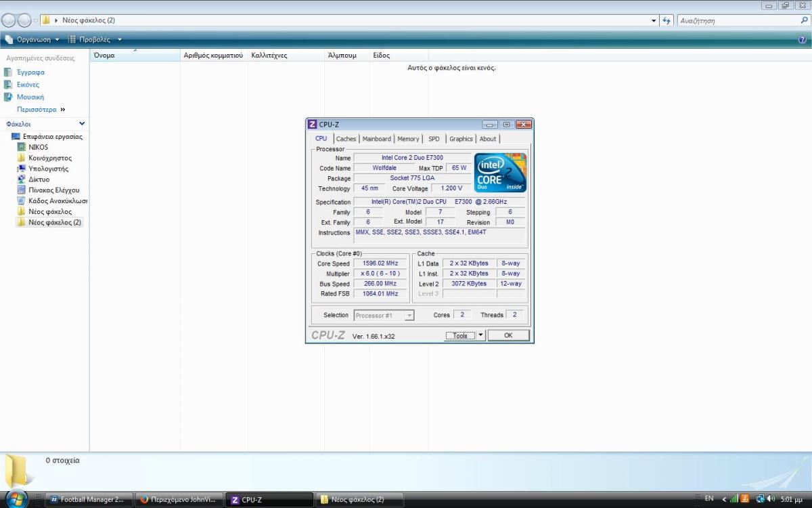Click the Intel Core 2 Duo logo
Screen dimensions: 812x508
(500, 173)
